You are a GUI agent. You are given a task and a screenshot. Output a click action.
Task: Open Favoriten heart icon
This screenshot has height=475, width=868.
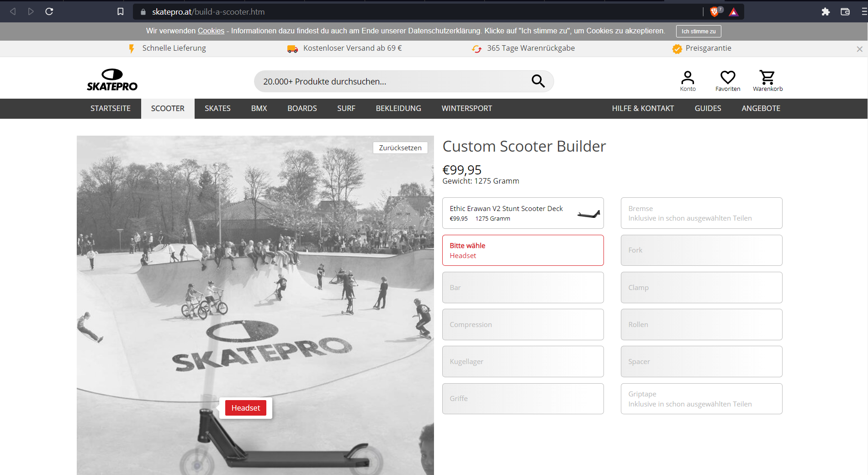coord(728,81)
